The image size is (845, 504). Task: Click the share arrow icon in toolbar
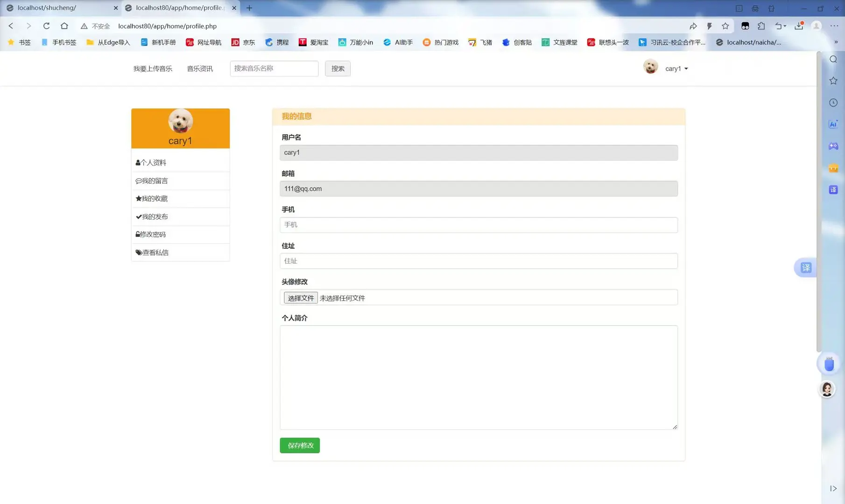(694, 26)
